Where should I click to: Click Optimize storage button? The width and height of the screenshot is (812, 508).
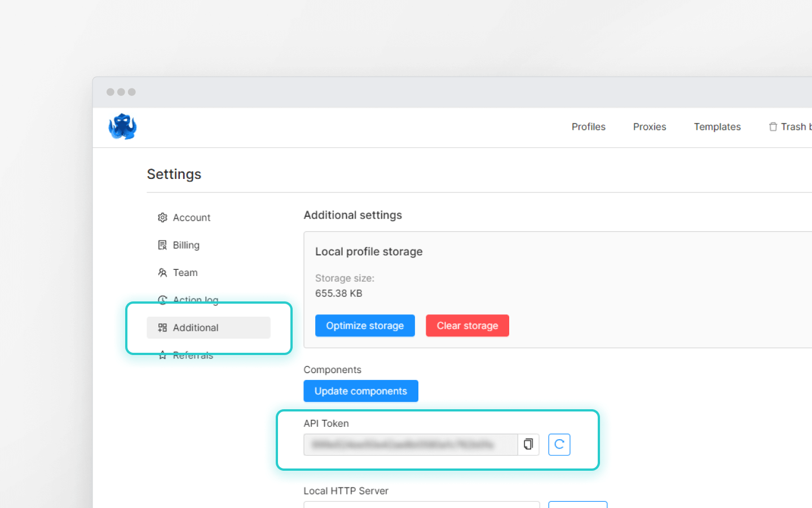365,326
